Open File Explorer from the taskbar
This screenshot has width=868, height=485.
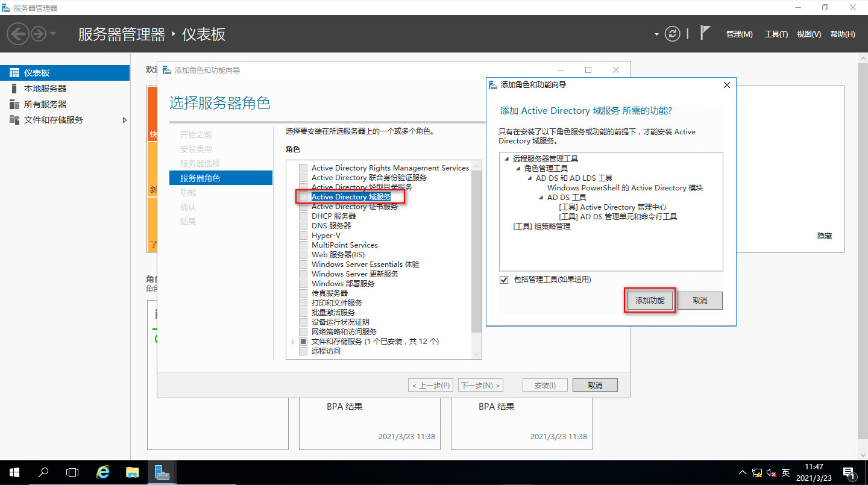click(133, 473)
